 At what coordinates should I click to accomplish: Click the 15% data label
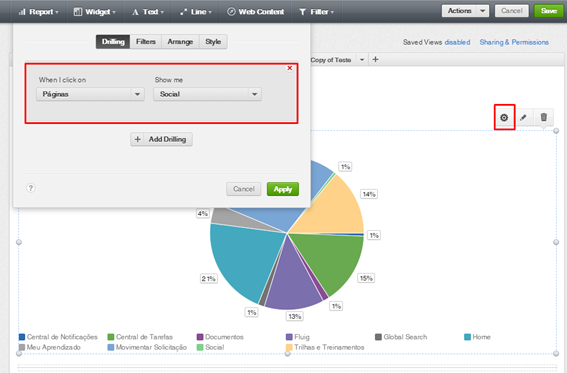366,278
